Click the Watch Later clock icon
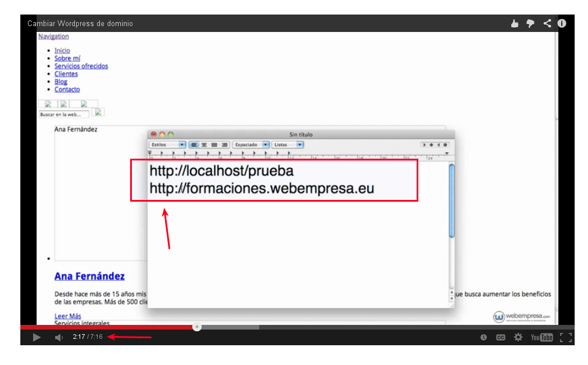 484,337
